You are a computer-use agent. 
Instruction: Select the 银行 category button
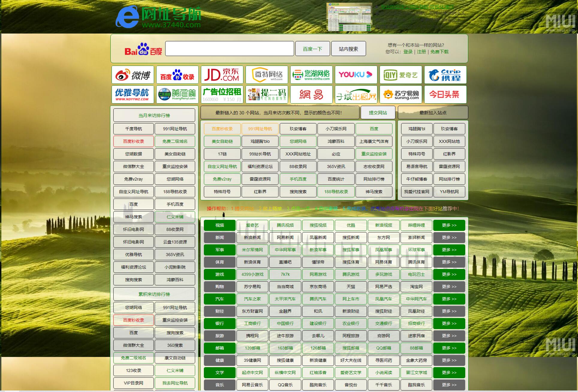click(220, 323)
